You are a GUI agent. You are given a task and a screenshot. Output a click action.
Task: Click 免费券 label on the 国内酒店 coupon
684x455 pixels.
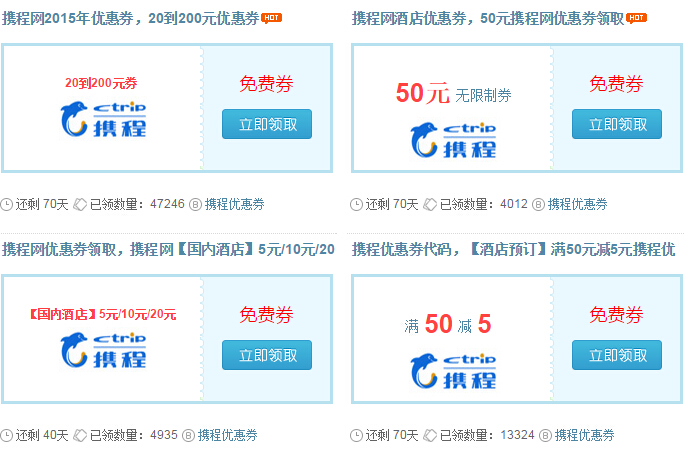tap(267, 315)
